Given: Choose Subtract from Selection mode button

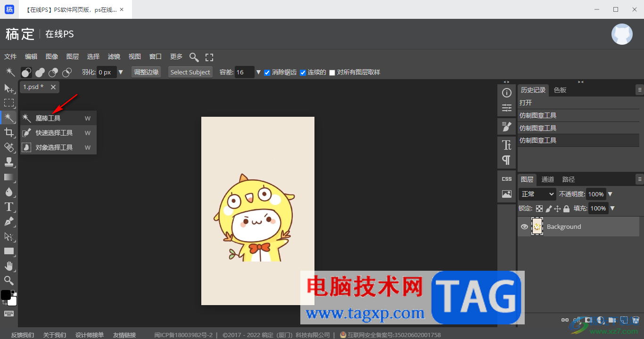Looking at the screenshot, I should tap(53, 72).
